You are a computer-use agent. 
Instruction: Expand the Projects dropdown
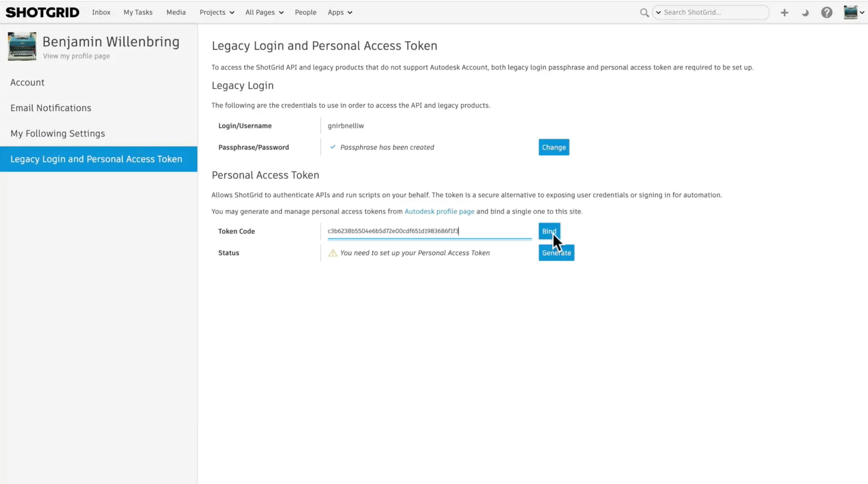[x=217, y=13]
